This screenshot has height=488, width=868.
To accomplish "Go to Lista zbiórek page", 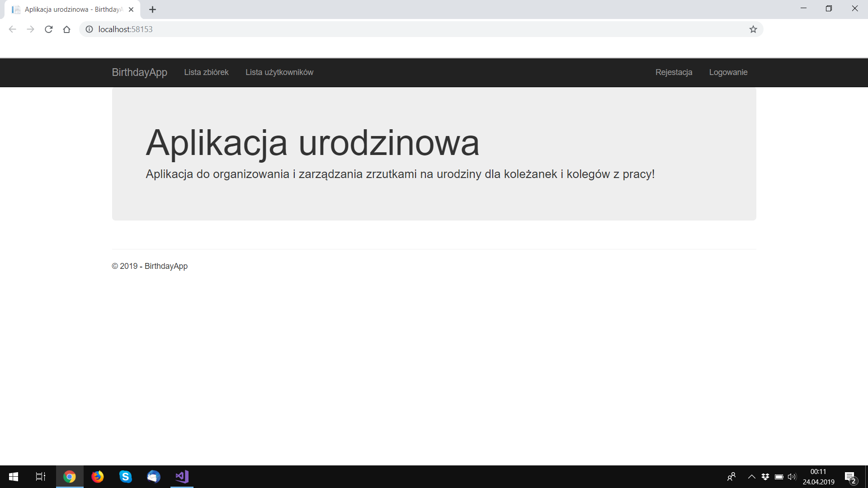I will tap(206, 72).
